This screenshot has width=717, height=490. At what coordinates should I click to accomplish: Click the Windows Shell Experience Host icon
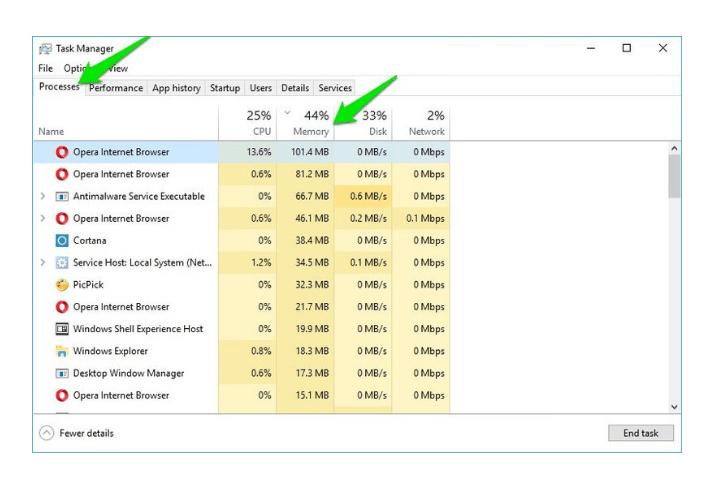pyautogui.click(x=62, y=329)
